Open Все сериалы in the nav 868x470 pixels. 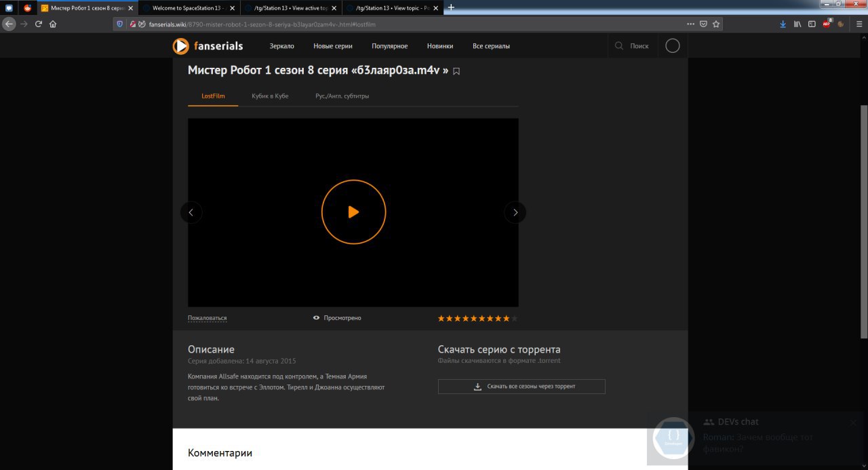[491, 46]
